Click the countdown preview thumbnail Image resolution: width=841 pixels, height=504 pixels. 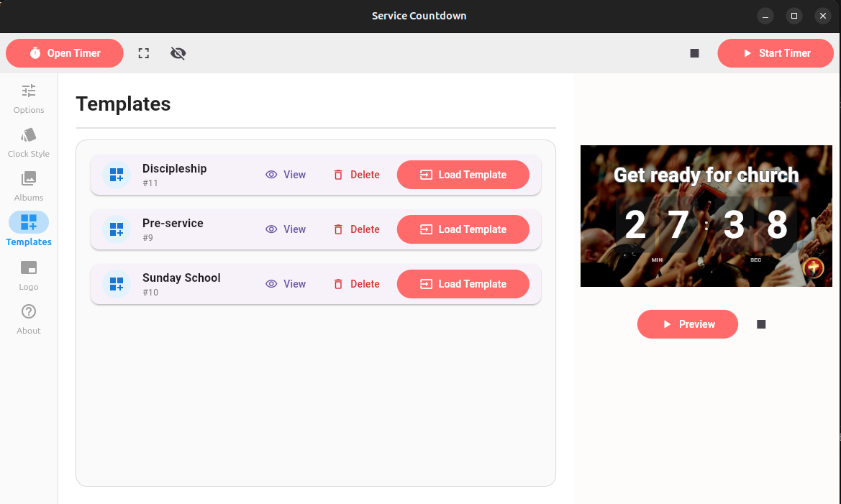pos(706,216)
